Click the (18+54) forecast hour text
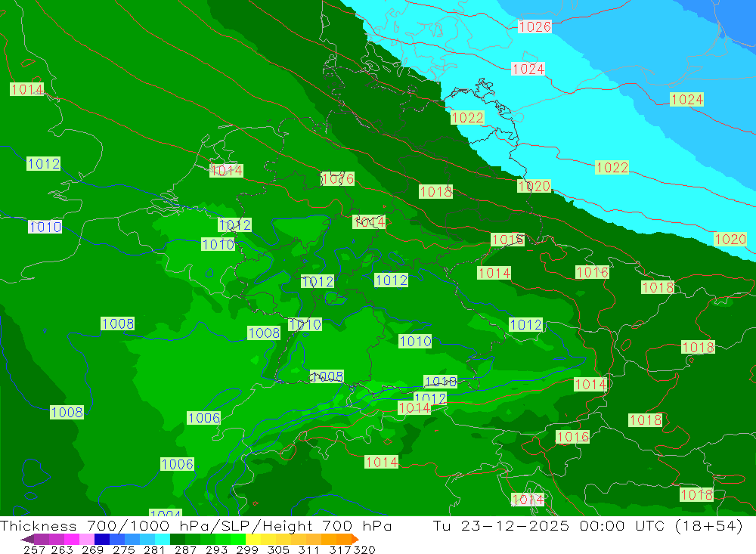This screenshot has height=554, width=756. click(x=709, y=525)
